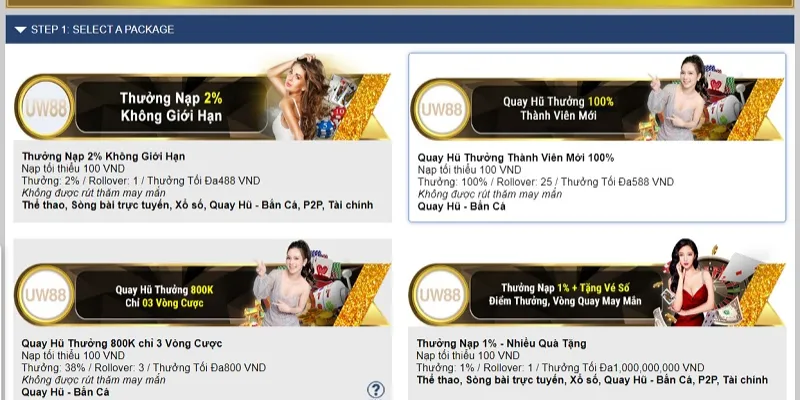Click the UW88 logo on the 800K bonus banner
The width and height of the screenshot is (800, 400).
(x=45, y=295)
